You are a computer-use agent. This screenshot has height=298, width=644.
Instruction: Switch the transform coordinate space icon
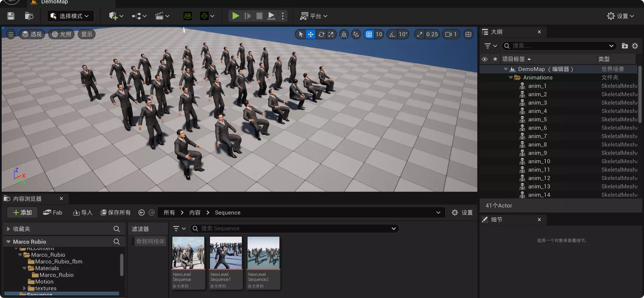(x=344, y=34)
